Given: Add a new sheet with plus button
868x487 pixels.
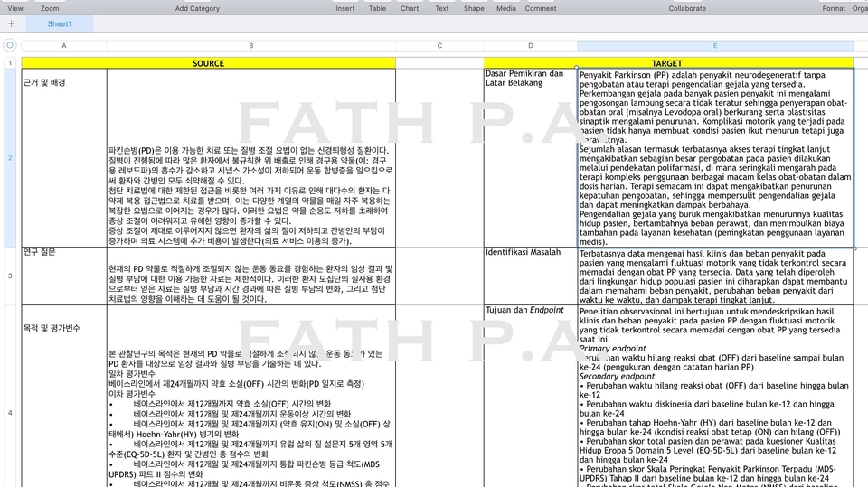Looking at the screenshot, I should click(x=11, y=23).
